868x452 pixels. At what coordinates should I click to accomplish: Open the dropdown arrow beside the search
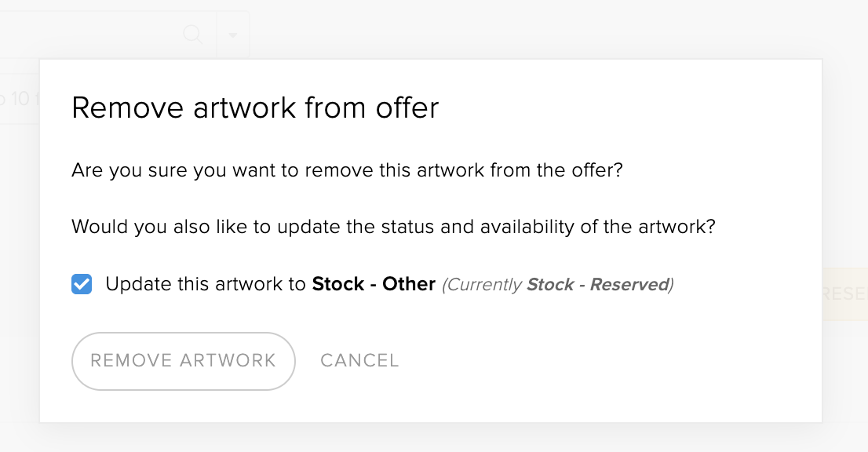pyautogui.click(x=233, y=35)
